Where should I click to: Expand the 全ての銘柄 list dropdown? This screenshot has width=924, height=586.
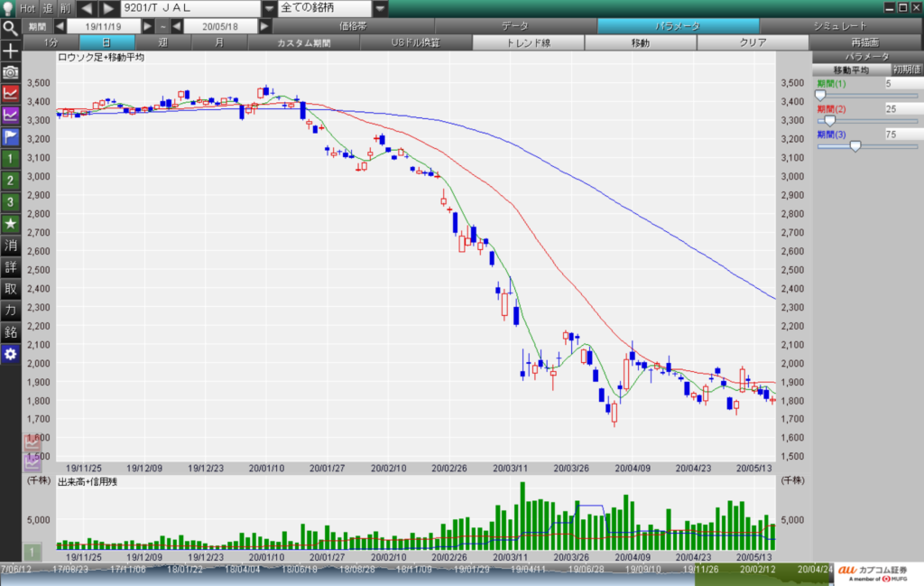pos(382,8)
